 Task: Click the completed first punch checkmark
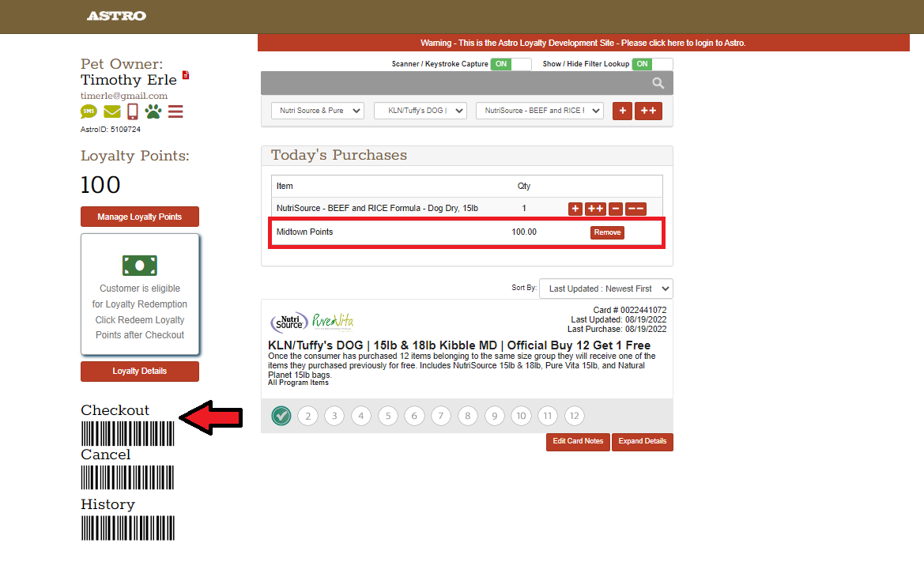(x=281, y=416)
